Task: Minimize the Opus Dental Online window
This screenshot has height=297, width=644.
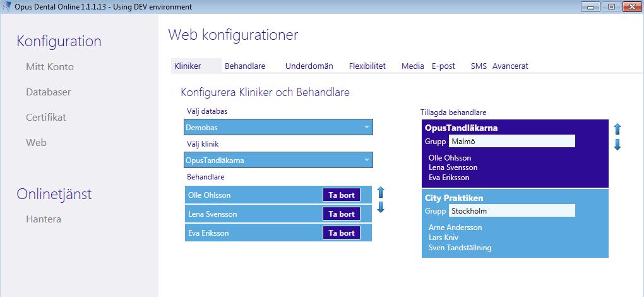Action: 592,6
